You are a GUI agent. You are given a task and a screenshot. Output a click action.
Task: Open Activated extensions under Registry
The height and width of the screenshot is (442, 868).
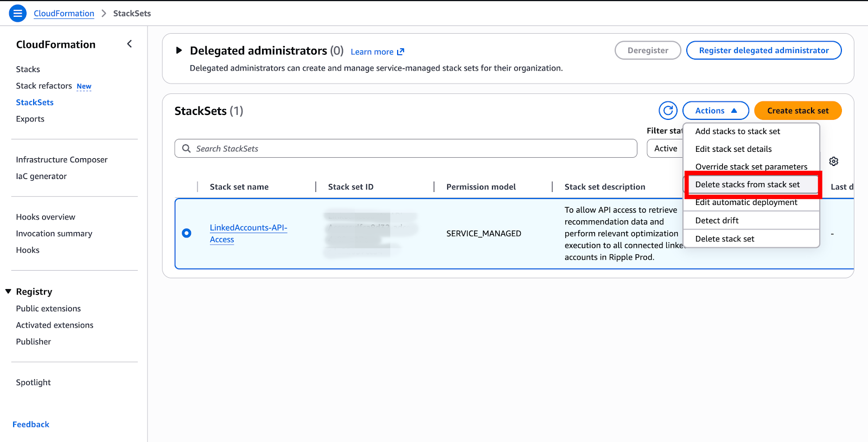pyautogui.click(x=55, y=325)
